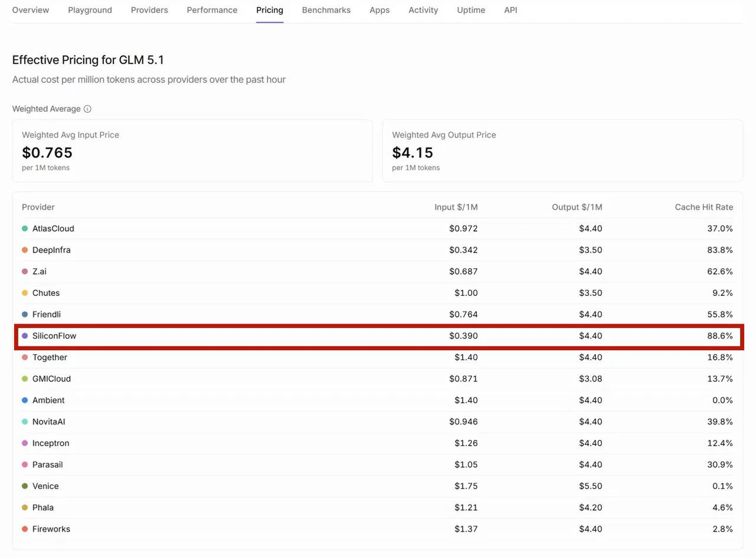Select the Chutes provider name

[46, 293]
